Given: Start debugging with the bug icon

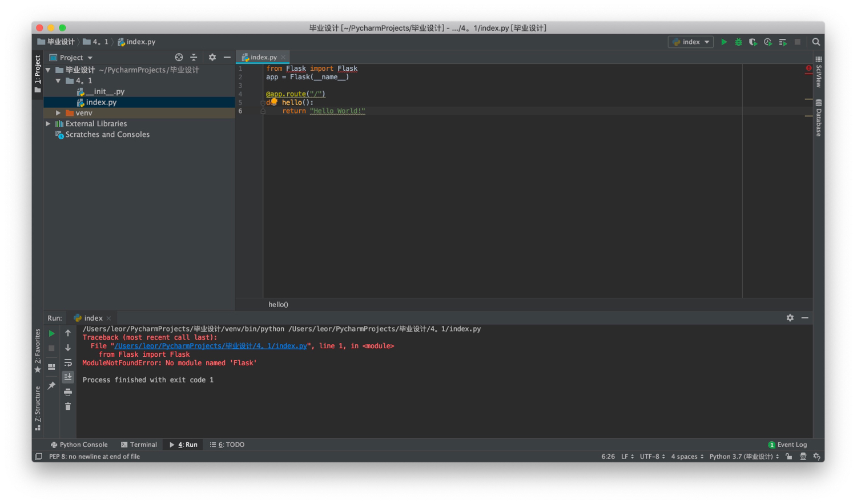Looking at the screenshot, I should [x=738, y=42].
